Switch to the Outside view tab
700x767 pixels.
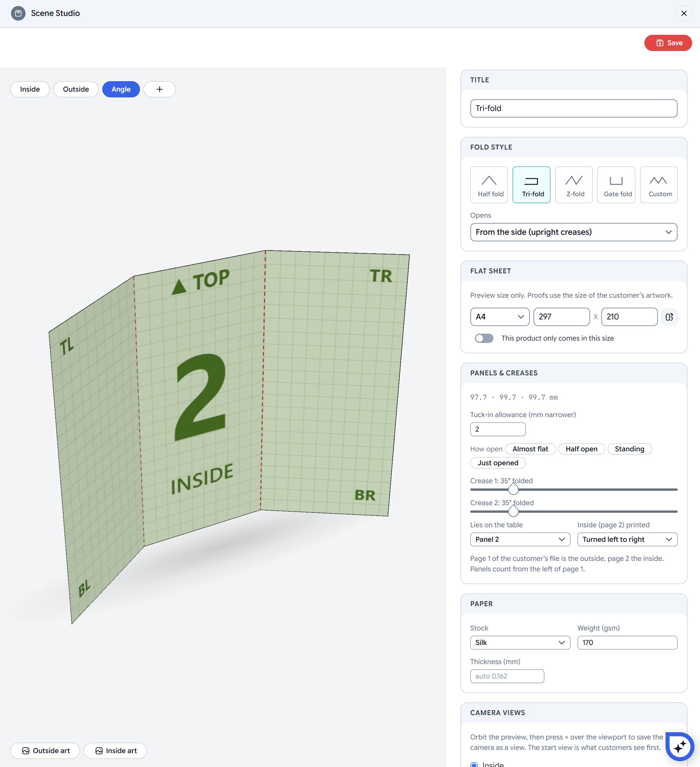76,89
